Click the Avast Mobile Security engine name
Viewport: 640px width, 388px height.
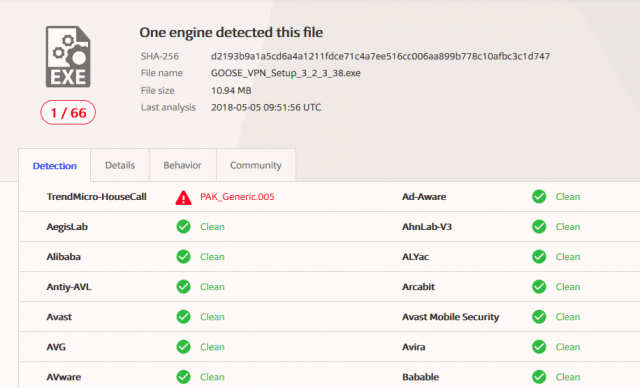[451, 317]
